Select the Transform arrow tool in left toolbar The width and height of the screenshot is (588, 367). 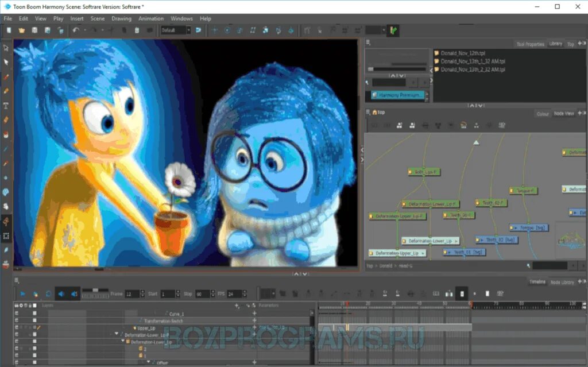pos(6,48)
